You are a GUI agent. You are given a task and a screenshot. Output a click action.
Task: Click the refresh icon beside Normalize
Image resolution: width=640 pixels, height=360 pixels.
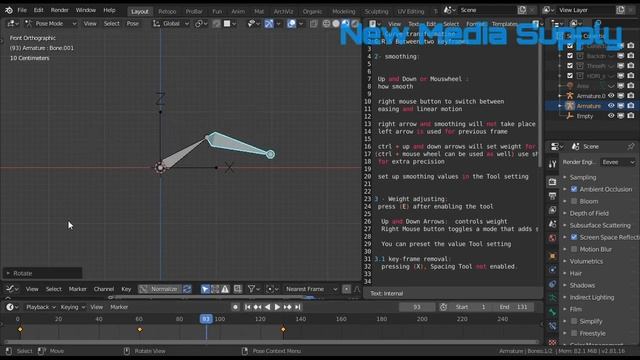click(x=187, y=289)
